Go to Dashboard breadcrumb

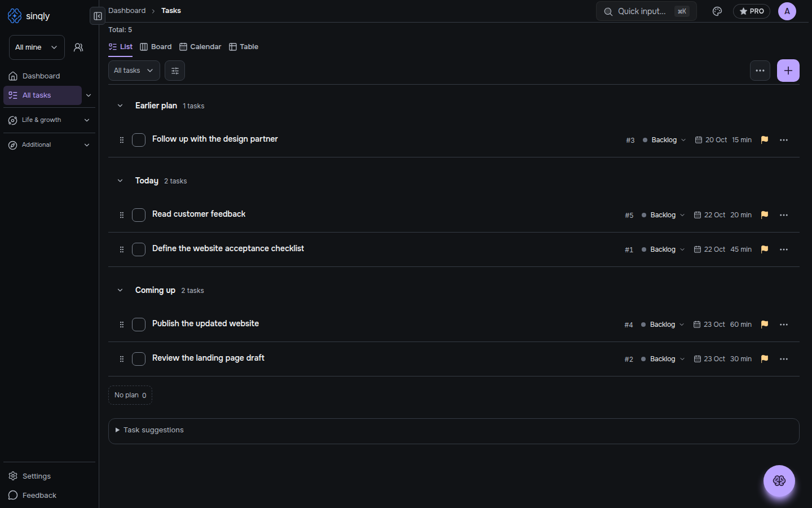coord(127,11)
